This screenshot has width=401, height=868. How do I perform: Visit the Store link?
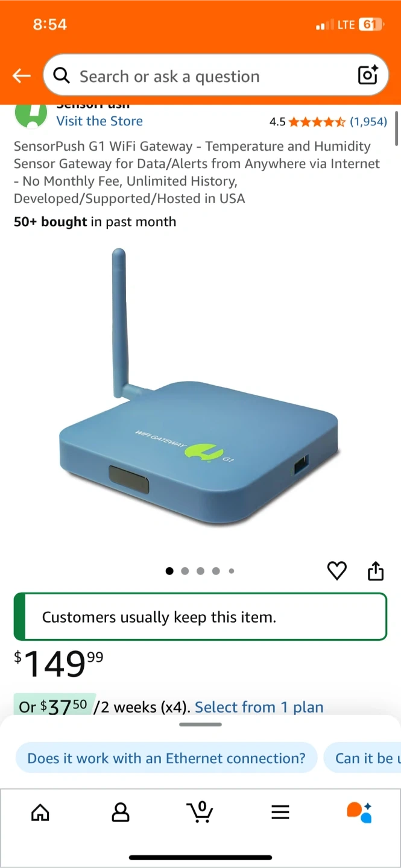pyautogui.click(x=99, y=121)
